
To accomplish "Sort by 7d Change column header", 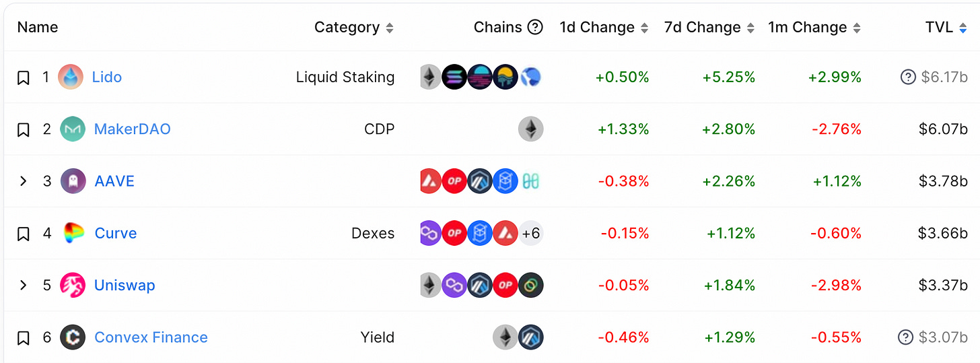I will (709, 28).
